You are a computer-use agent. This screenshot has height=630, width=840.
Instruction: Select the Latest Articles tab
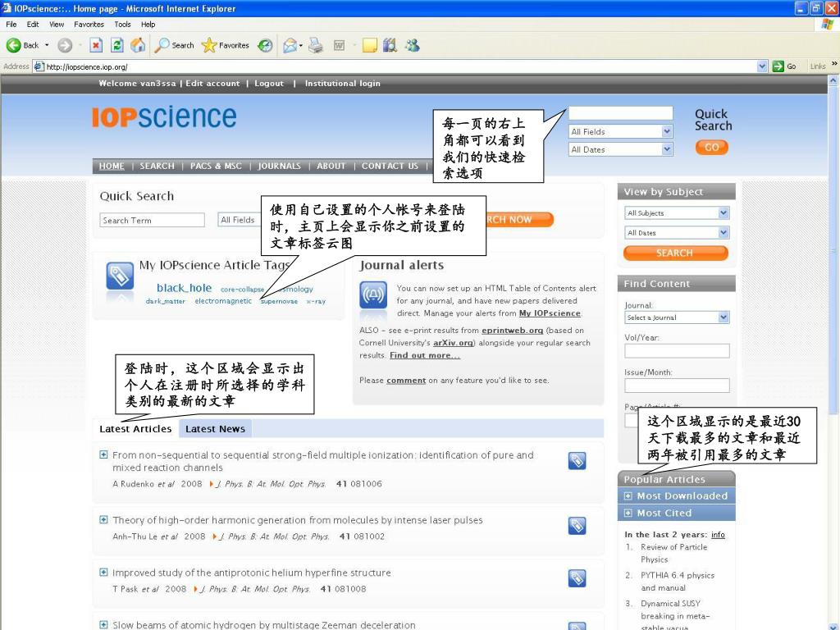[135, 428]
